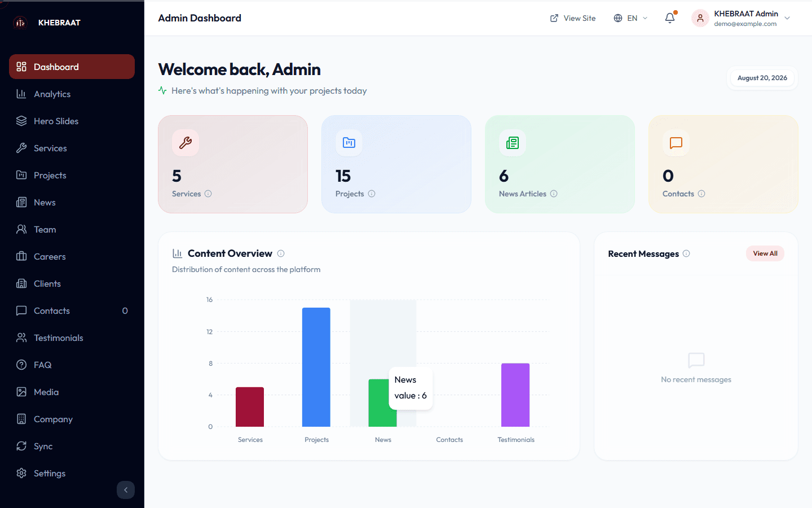
Task: Click the external link icon for View Site
Action: click(554, 18)
